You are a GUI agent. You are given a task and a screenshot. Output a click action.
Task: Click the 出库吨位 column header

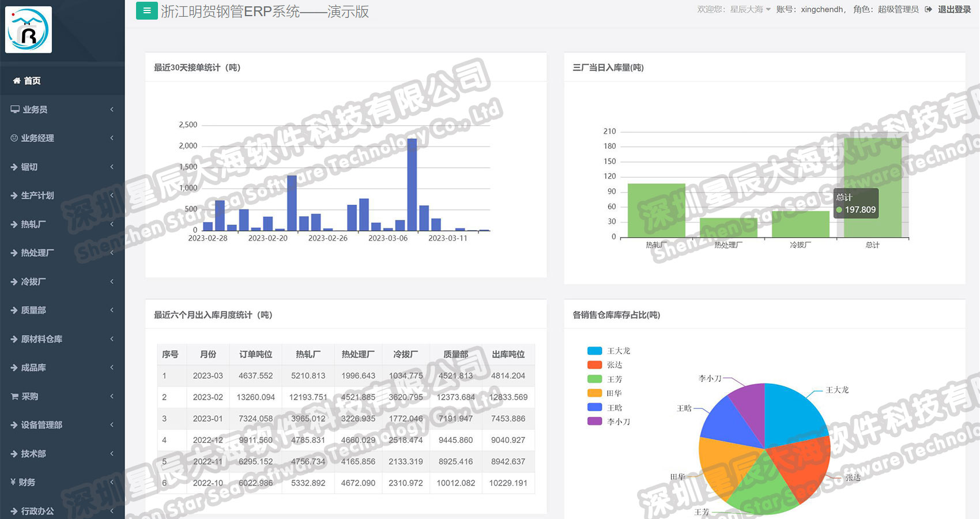[508, 354]
